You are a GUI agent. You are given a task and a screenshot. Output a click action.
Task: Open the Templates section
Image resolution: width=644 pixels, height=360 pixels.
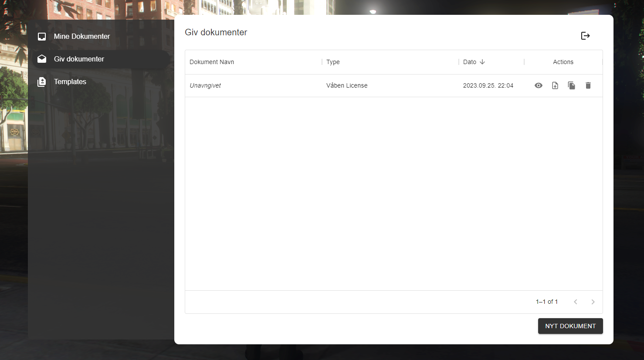coord(70,82)
